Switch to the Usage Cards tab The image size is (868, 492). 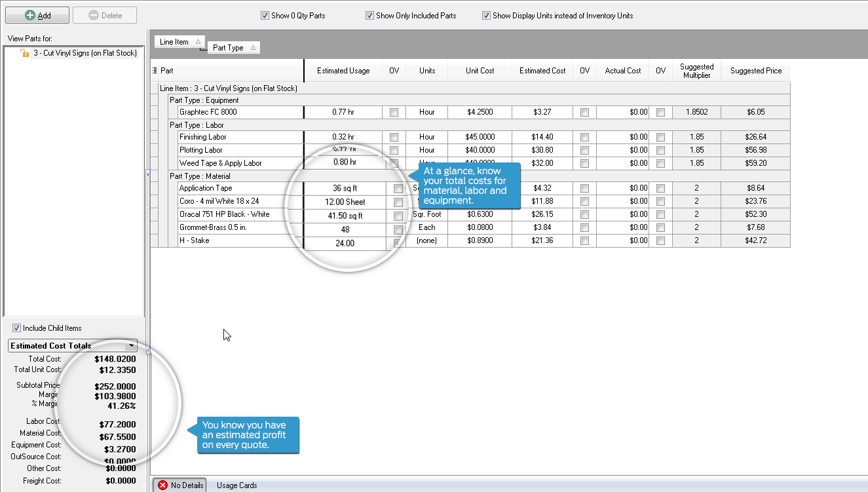coord(236,485)
